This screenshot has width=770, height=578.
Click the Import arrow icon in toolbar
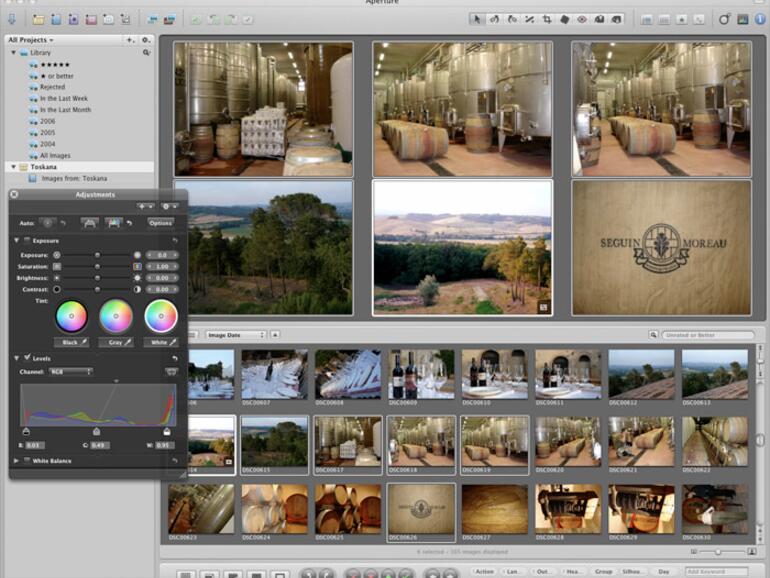click(x=11, y=19)
